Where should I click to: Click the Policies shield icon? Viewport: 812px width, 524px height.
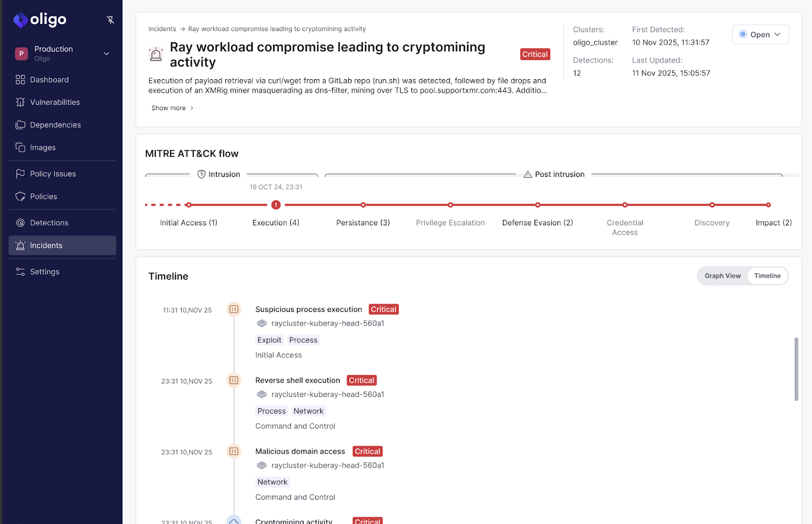click(20, 196)
